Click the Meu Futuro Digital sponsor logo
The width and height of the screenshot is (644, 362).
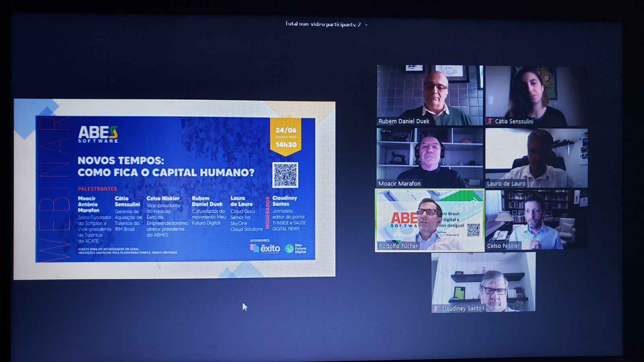295,249
